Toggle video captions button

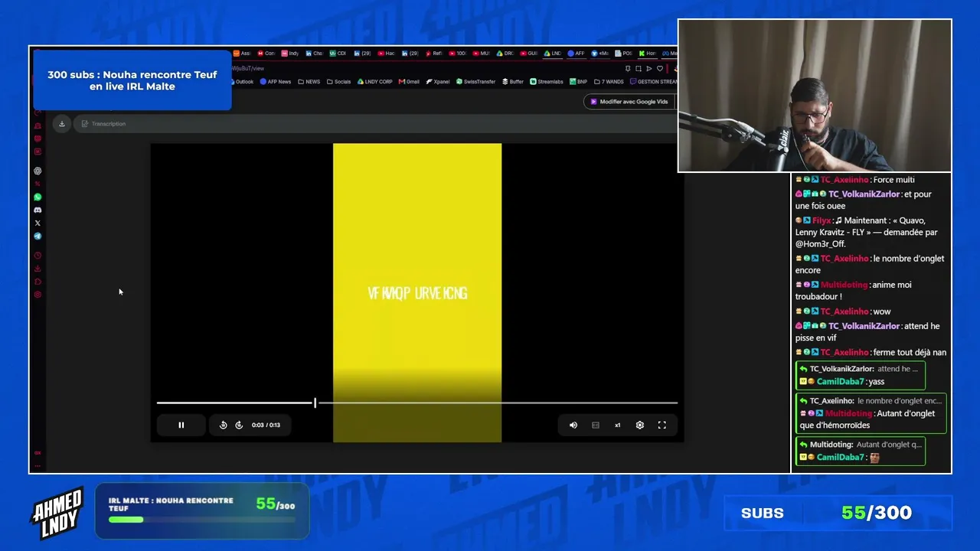point(596,425)
